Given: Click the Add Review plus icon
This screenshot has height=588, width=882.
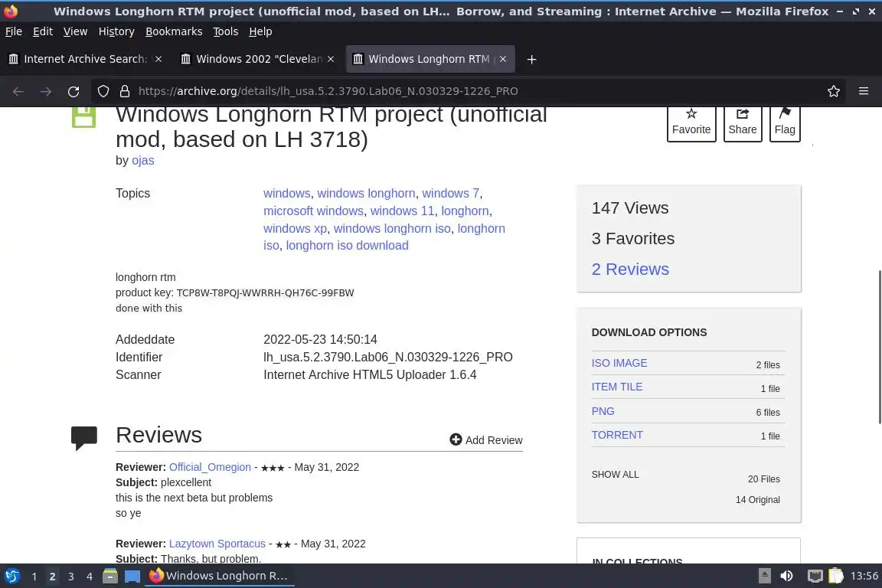Looking at the screenshot, I should point(456,439).
